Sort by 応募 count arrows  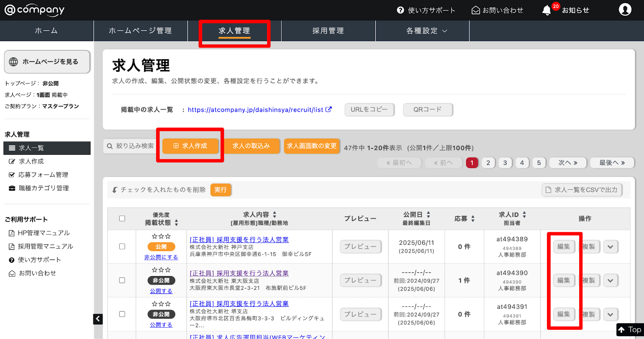(x=473, y=218)
